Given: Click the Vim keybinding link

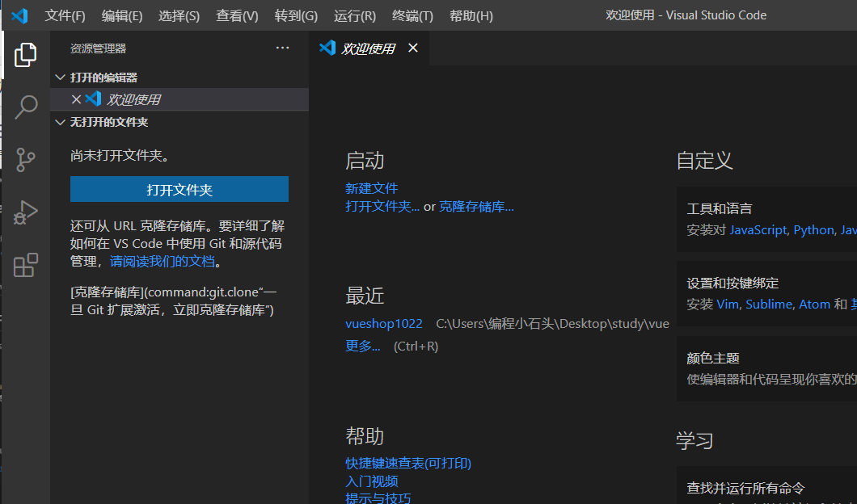Looking at the screenshot, I should (728, 304).
